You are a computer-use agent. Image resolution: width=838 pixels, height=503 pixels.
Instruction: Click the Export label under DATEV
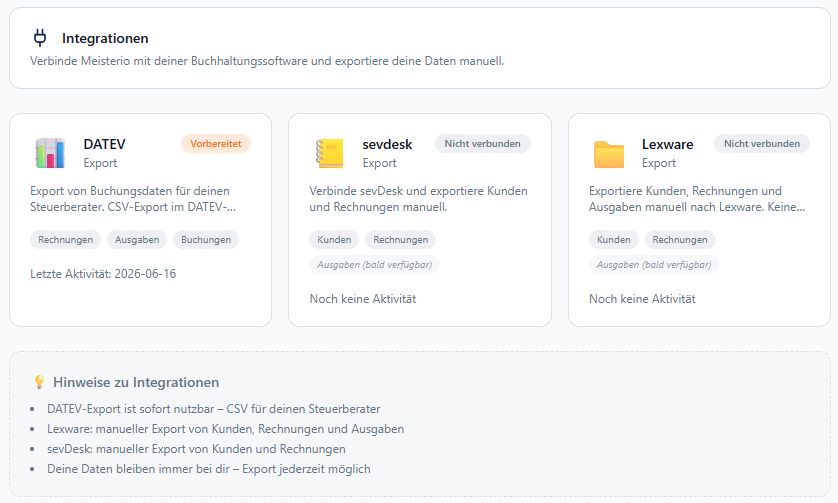[100, 163]
